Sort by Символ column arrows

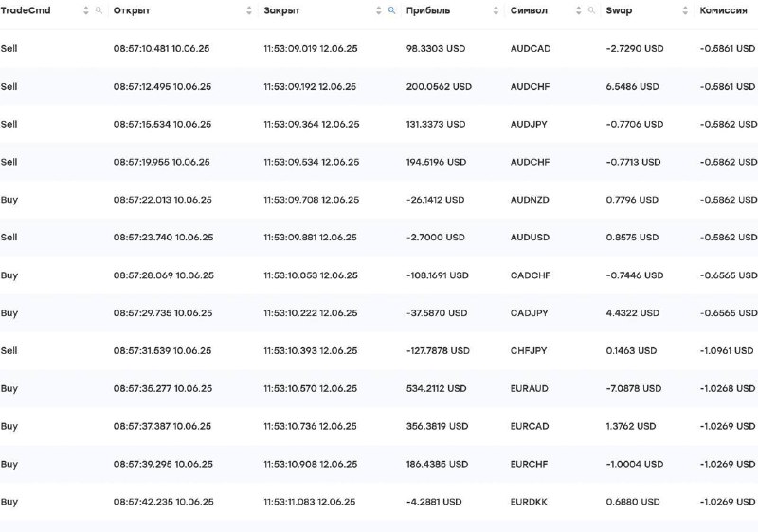[579, 10]
